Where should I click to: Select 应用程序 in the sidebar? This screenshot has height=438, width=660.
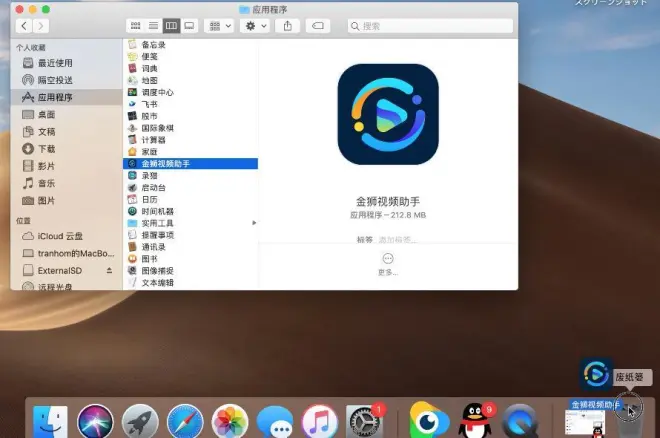(x=67, y=97)
